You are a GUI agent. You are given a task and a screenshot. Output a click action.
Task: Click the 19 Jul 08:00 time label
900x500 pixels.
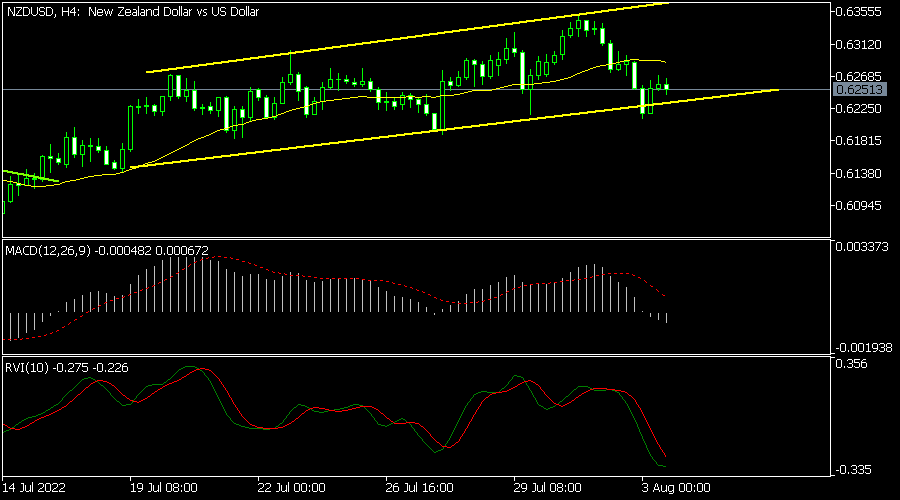pyautogui.click(x=164, y=488)
